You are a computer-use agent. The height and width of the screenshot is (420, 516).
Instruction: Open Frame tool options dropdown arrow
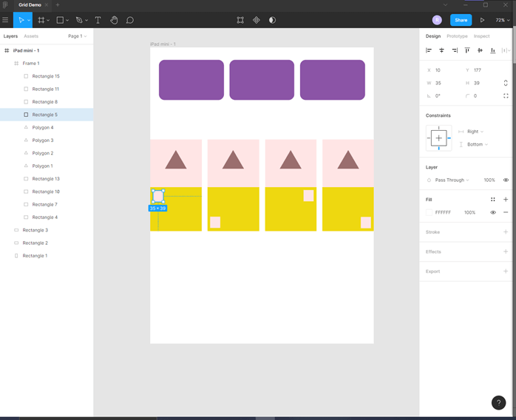[x=48, y=21]
